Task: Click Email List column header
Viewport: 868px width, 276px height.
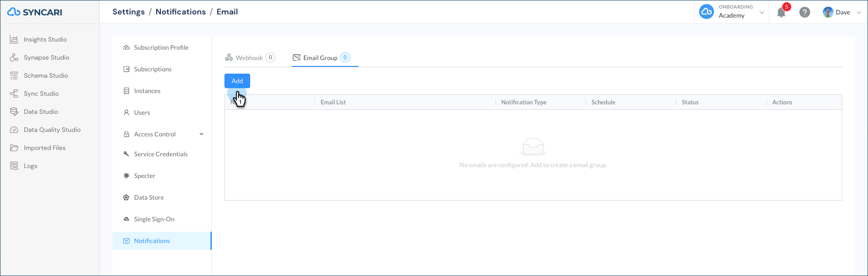Action: click(x=333, y=102)
